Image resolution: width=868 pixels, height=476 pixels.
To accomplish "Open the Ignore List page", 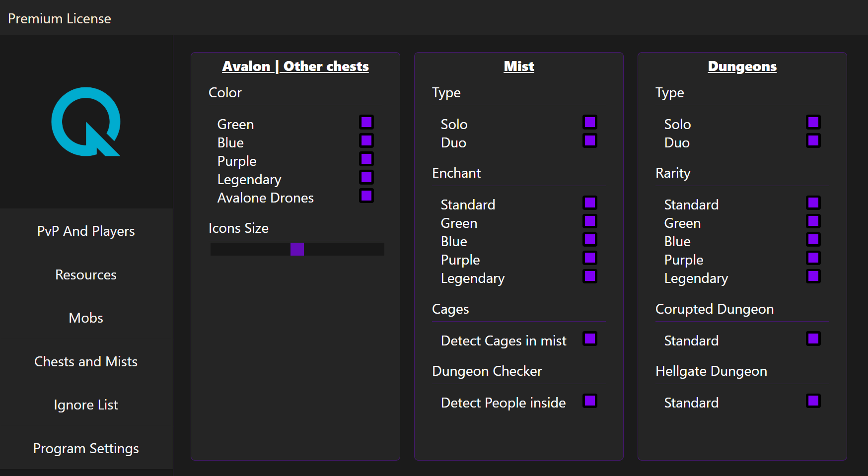I will point(86,405).
